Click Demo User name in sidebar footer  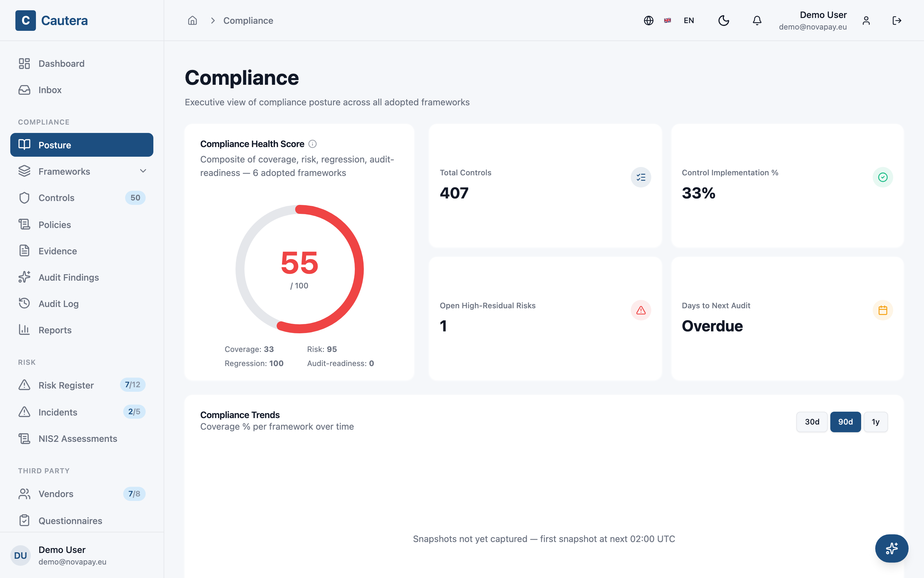(x=62, y=550)
